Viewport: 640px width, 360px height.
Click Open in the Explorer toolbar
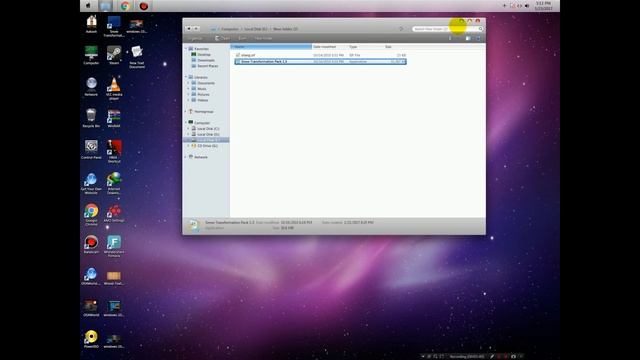click(222, 38)
